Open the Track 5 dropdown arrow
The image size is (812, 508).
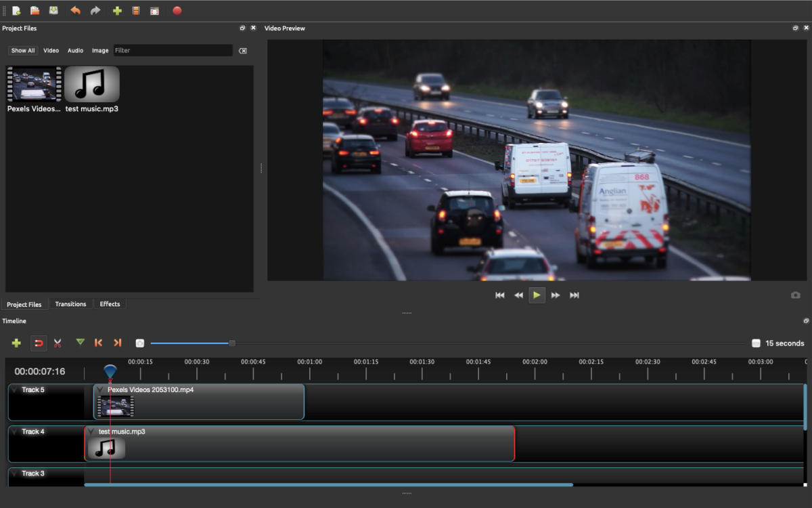tap(14, 390)
